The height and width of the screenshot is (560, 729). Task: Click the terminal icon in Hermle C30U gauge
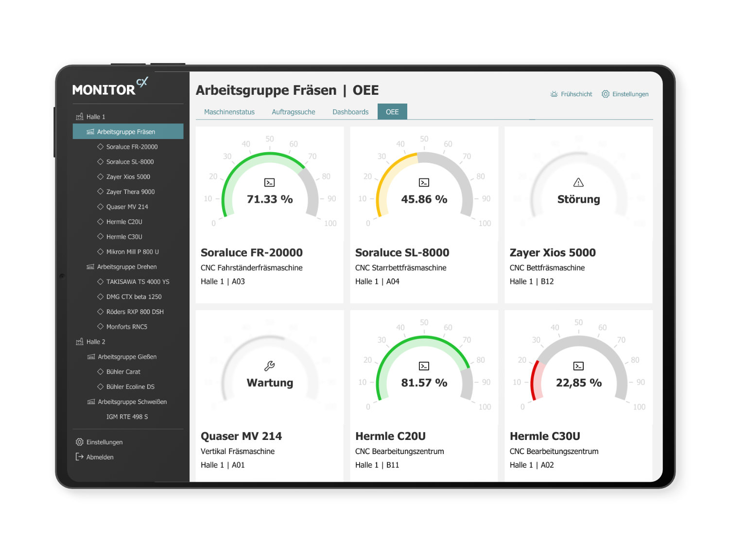[578, 366]
